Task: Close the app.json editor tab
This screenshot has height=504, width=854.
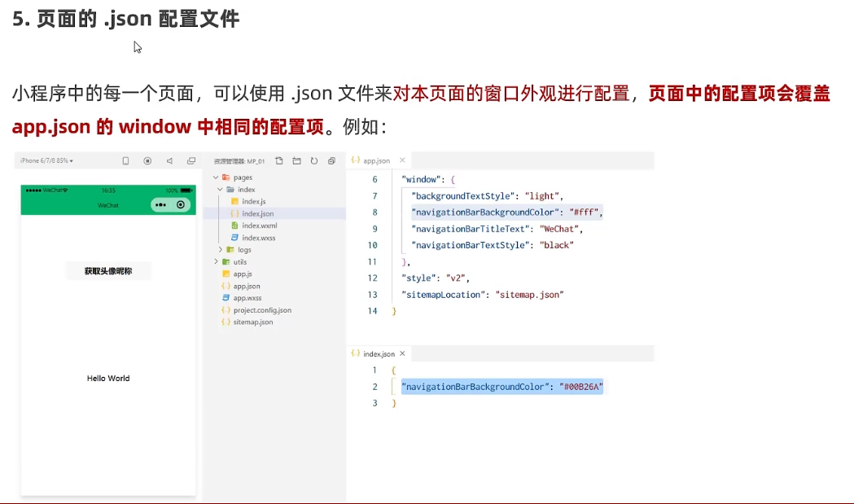Action: pos(402,160)
